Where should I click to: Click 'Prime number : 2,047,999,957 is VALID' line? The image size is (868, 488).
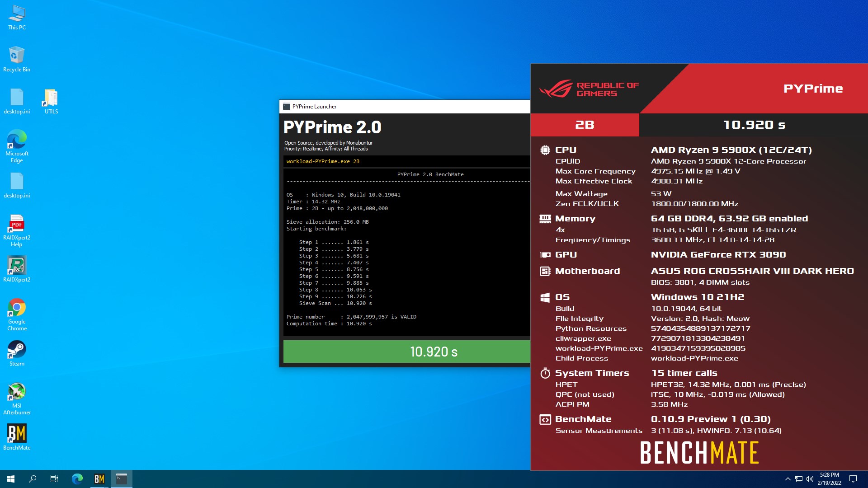pos(351,317)
